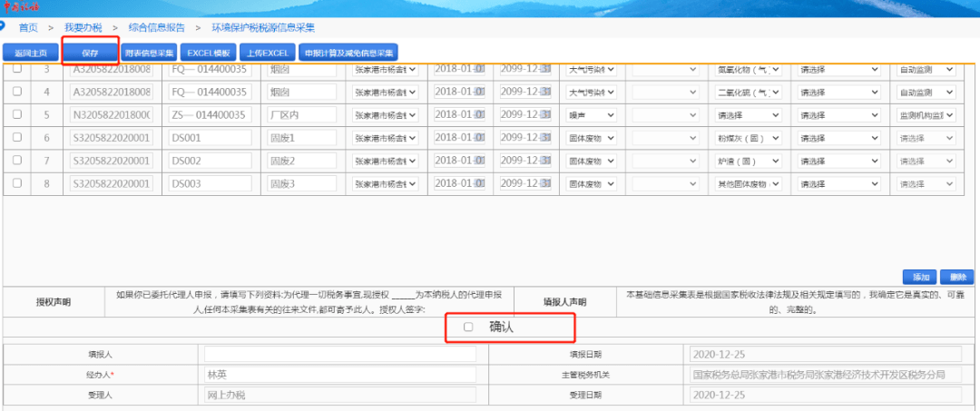Image resolution: width=980 pixels, height=411 pixels.
Task: Go to 我要办税 breadcrumb
Action: point(83,27)
